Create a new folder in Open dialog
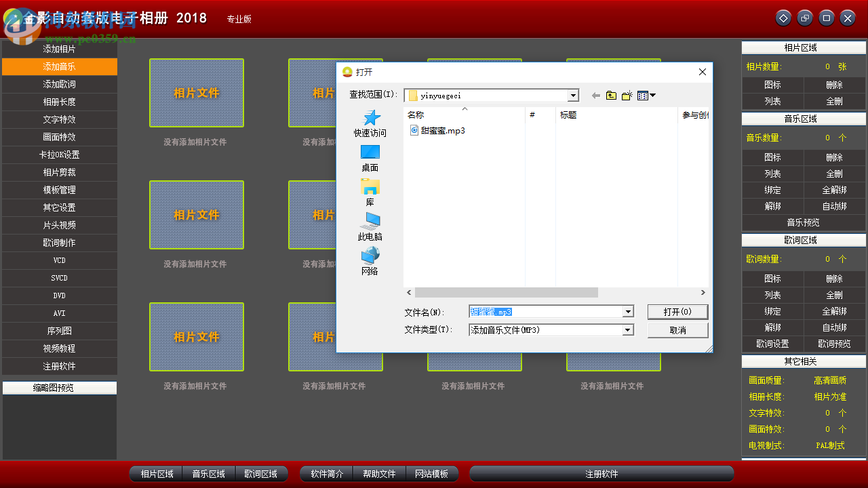 pyautogui.click(x=627, y=96)
